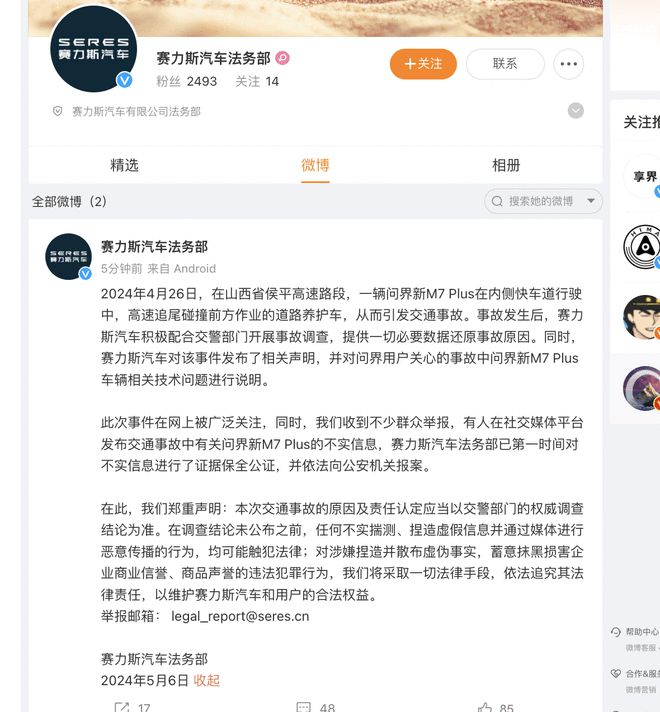Like the post with thumbs-up icon
This screenshot has width=660, height=712.
485,707
